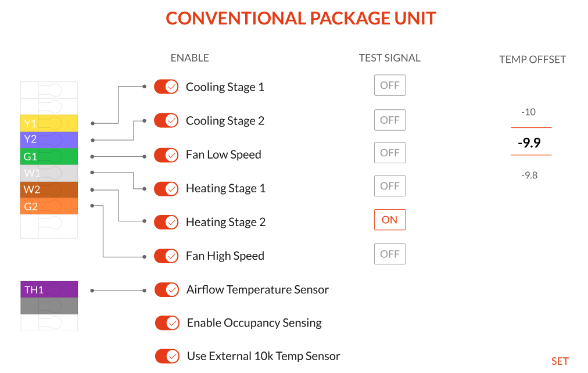Screen dimensions: 588x373
Task: Select the yellow Y1 wire terminal
Action: coord(49,123)
